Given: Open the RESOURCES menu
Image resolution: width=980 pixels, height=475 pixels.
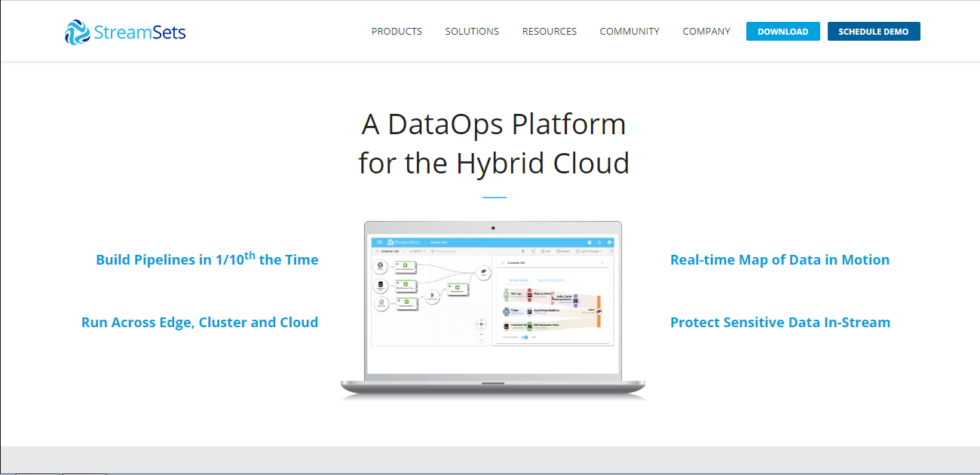Looking at the screenshot, I should (550, 32).
